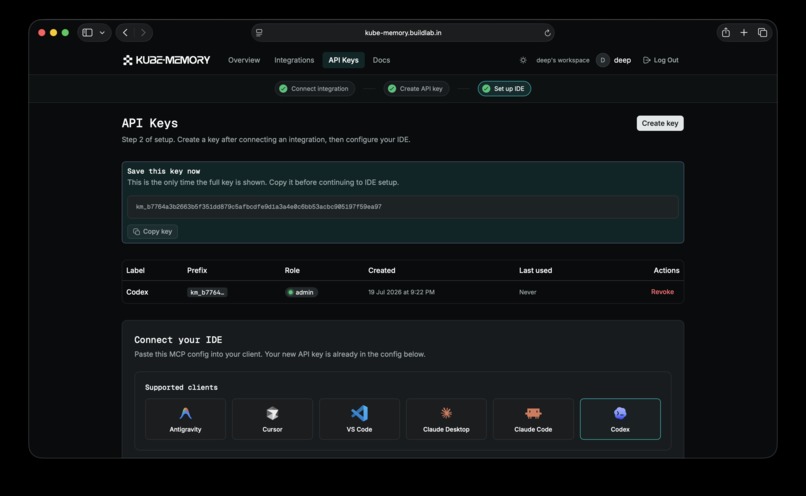806x496 pixels.
Task: Click the 'Connect your IDE' heading
Action: [x=178, y=340]
